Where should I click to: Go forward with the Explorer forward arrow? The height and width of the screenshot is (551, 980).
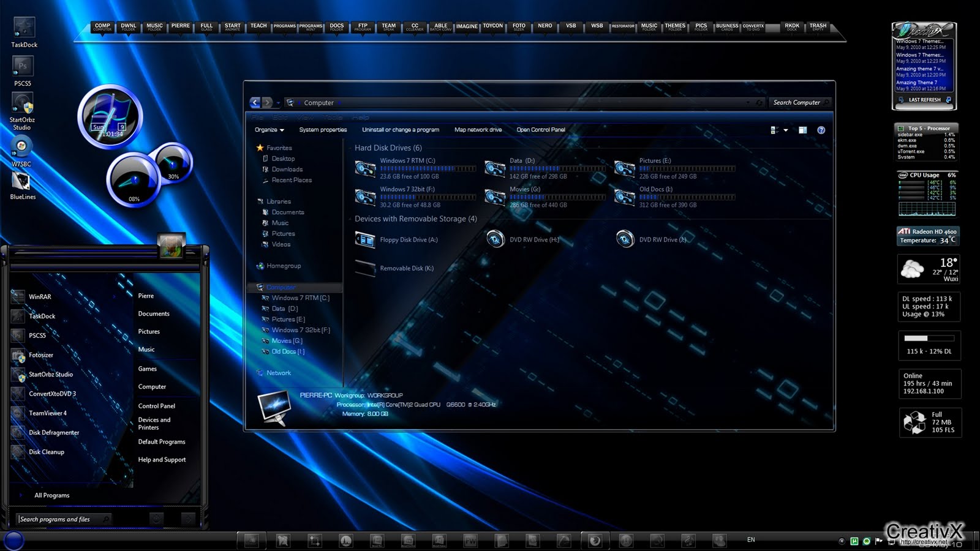[x=267, y=103]
